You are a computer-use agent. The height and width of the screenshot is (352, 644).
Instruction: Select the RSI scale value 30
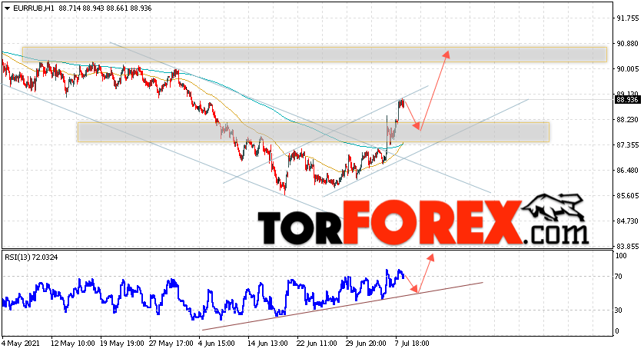(x=620, y=310)
